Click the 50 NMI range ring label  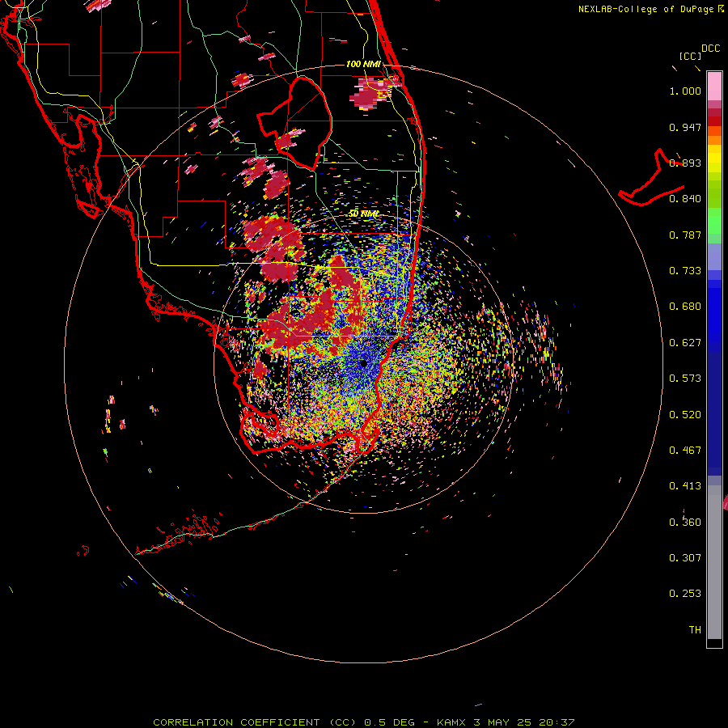point(363,214)
